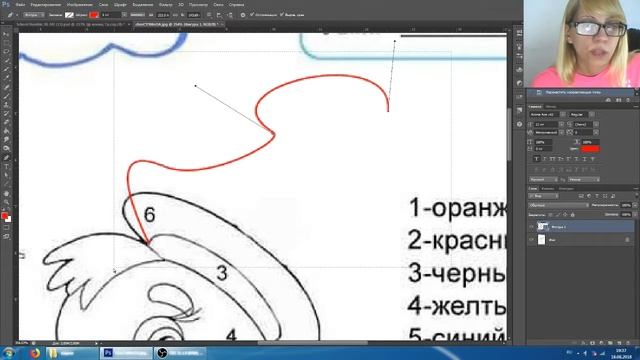Image resolution: width=640 pixels, height=360 pixels.
Task: Select the Path Selection tool
Action: point(7,176)
